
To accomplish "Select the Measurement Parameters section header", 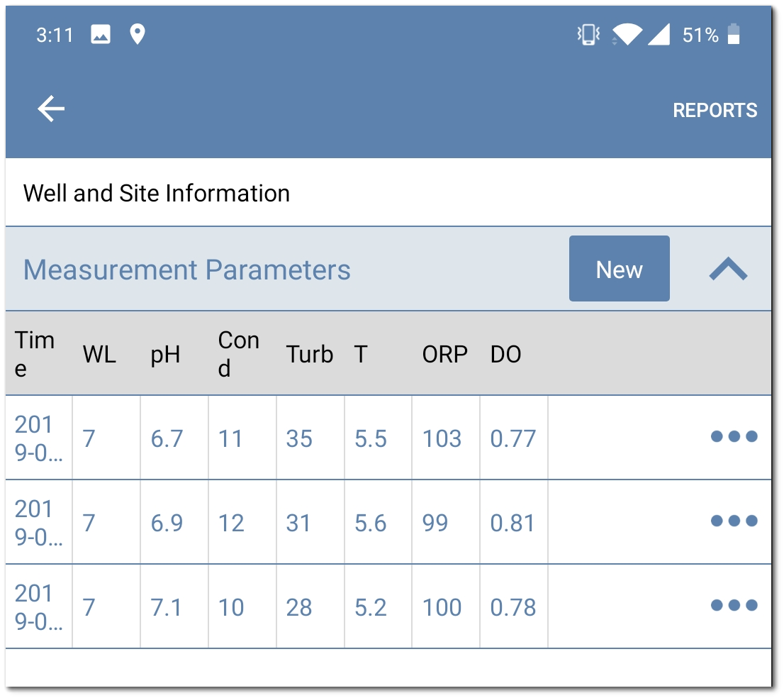I will point(186,270).
